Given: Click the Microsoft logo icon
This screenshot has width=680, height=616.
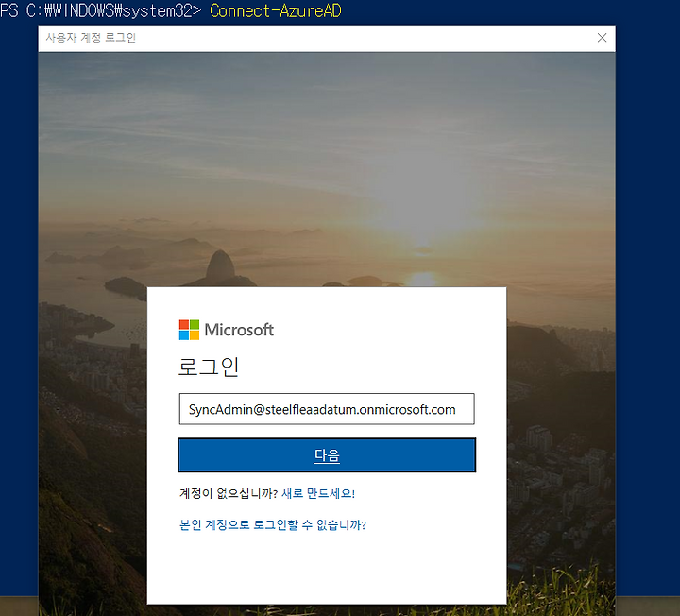Looking at the screenshot, I should coord(189,330).
